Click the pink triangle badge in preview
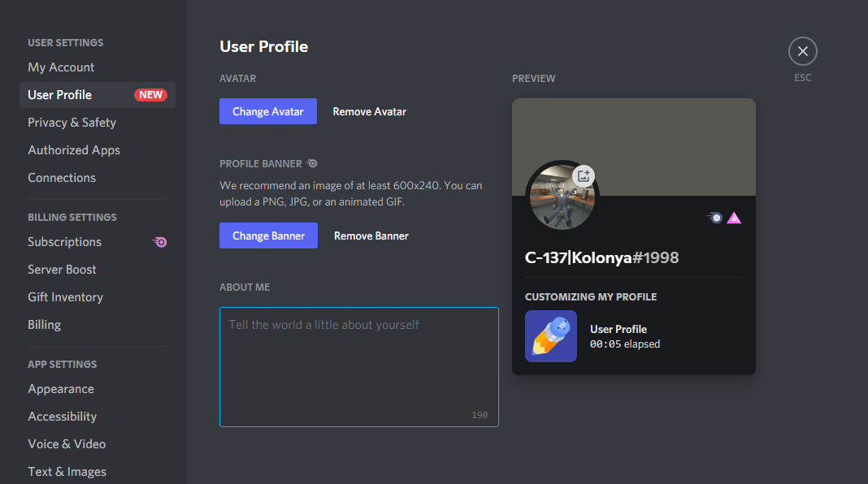This screenshot has height=484, width=868. [x=734, y=218]
